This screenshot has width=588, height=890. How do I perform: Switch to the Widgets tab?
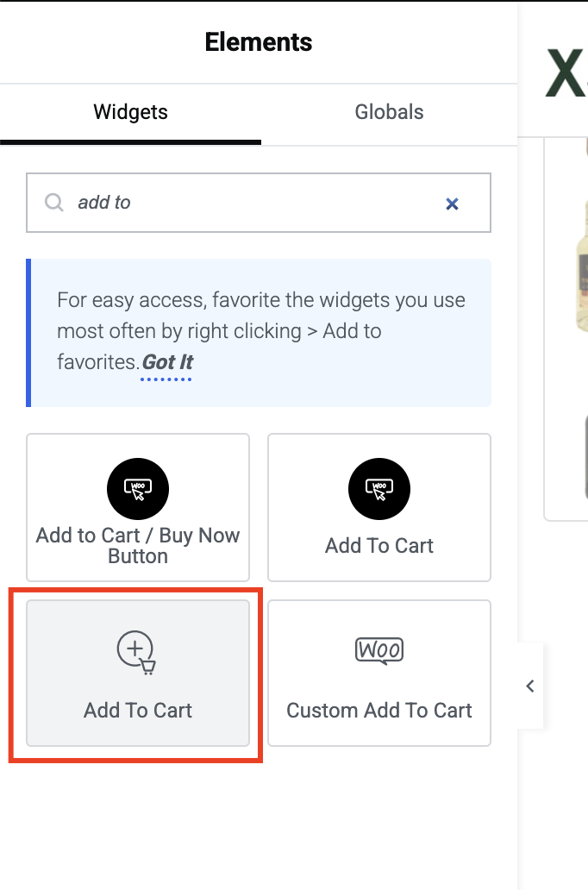coord(130,112)
